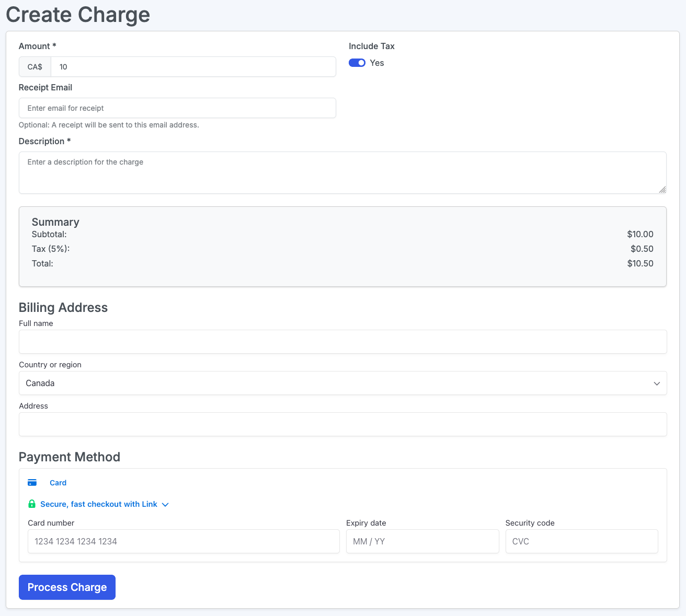Click 'Secure, fast checkout with Link'
Image resolution: width=686 pixels, height=616 pixels.
point(99,504)
